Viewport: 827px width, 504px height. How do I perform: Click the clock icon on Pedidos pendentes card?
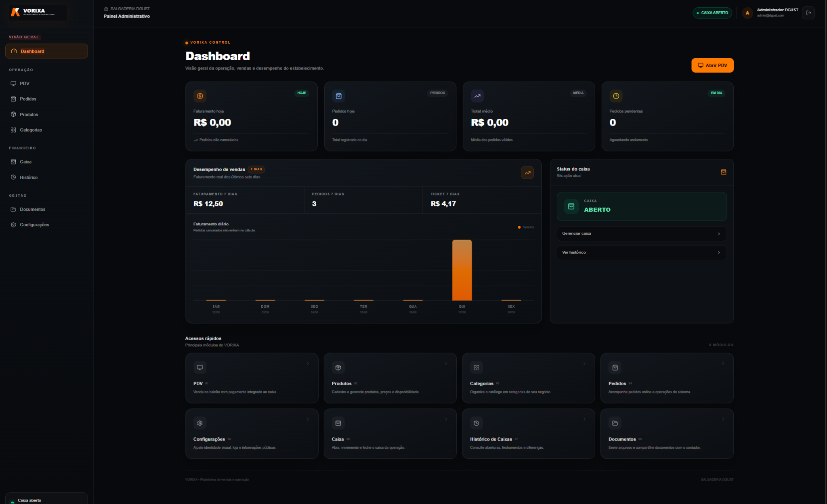616,96
